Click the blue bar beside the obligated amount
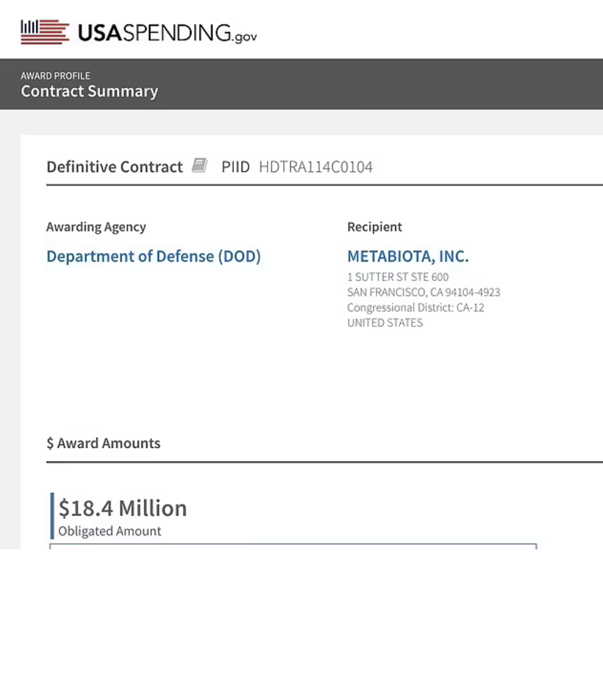The height and width of the screenshot is (700, 603). (52, 516)
